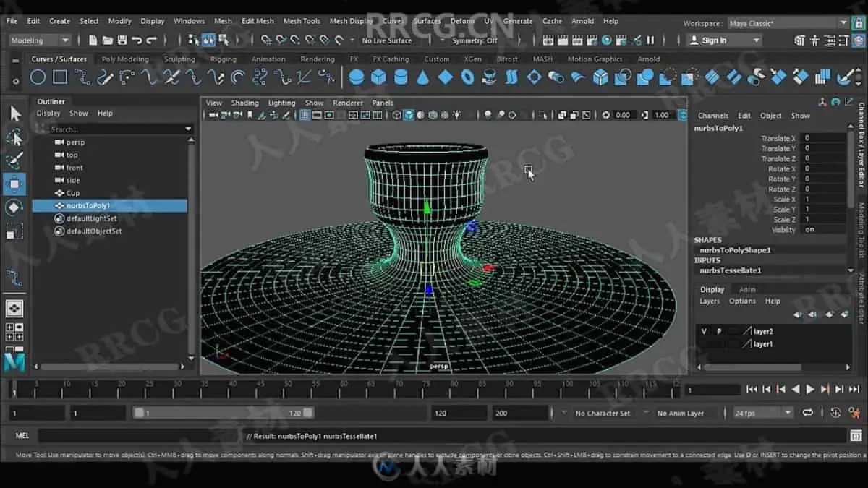Click the Save scene icon
The height and width of the screenshot is (488, 868).
(122, 40)
